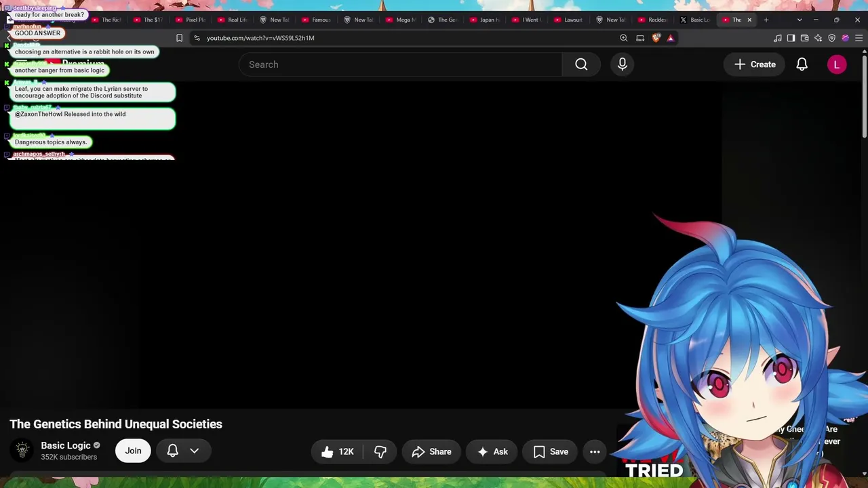Switch to the 'The Rich' tab
The height and width of the screenshot is (488, 868).
click(105, 20)
